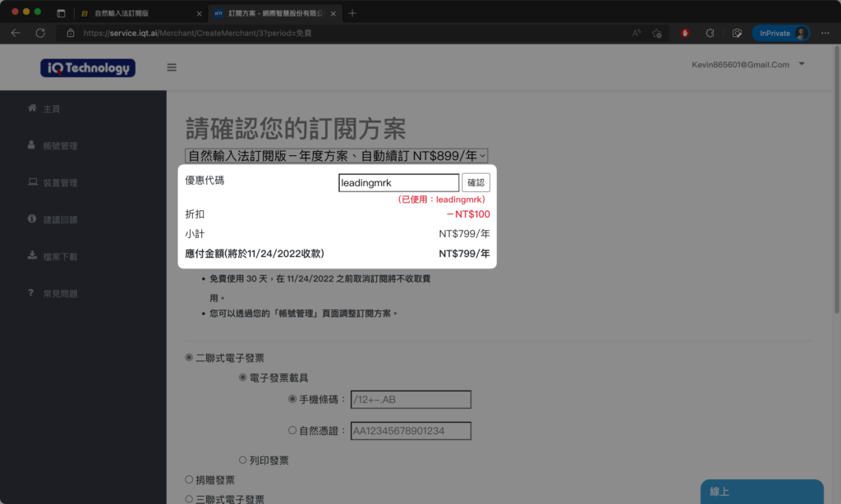Open 檔案下載 in the sidebar
841x504 pixels.
click(x=60, y=257)
